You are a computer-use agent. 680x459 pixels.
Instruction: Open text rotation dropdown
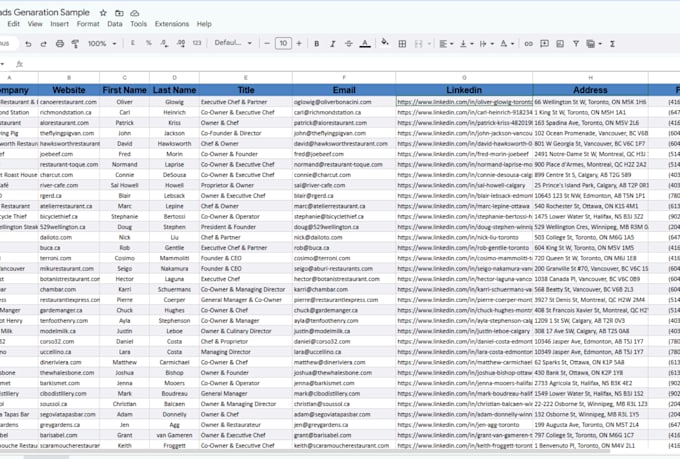507,44
